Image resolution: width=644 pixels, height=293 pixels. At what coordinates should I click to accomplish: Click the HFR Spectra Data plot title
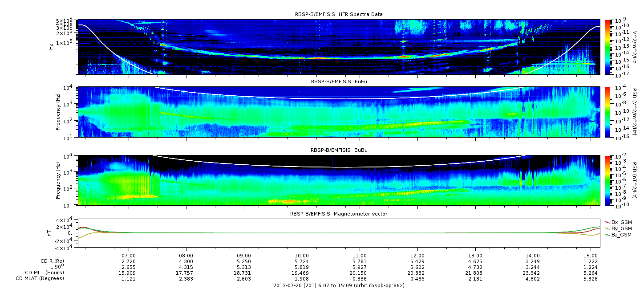(339, 14)
